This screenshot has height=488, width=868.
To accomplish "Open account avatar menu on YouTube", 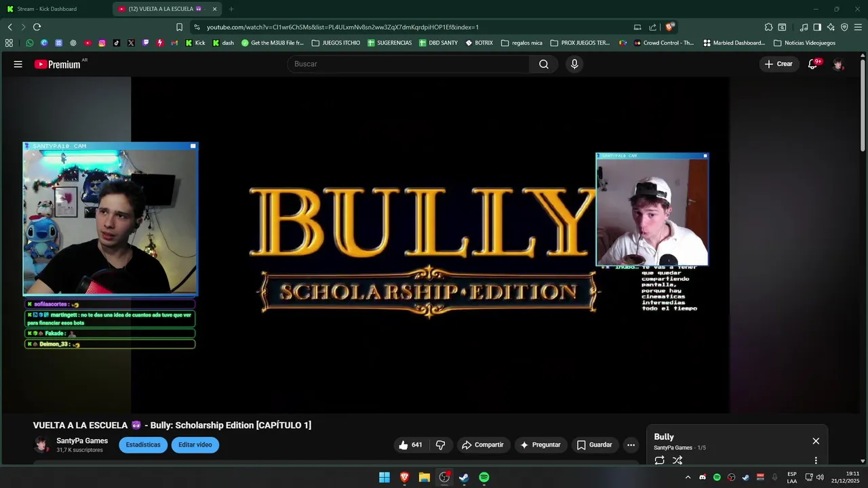I will pyautogui.click(x=839, y=64).
